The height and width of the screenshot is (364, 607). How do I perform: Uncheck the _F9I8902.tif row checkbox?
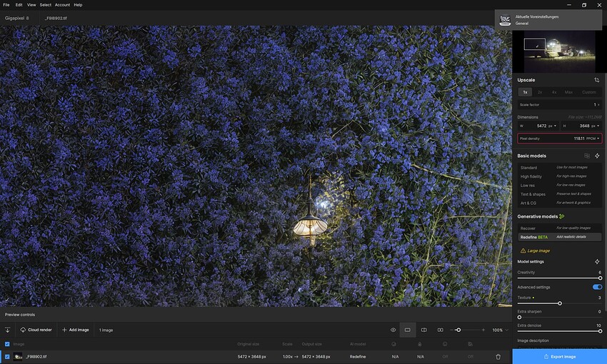point(7,357)
